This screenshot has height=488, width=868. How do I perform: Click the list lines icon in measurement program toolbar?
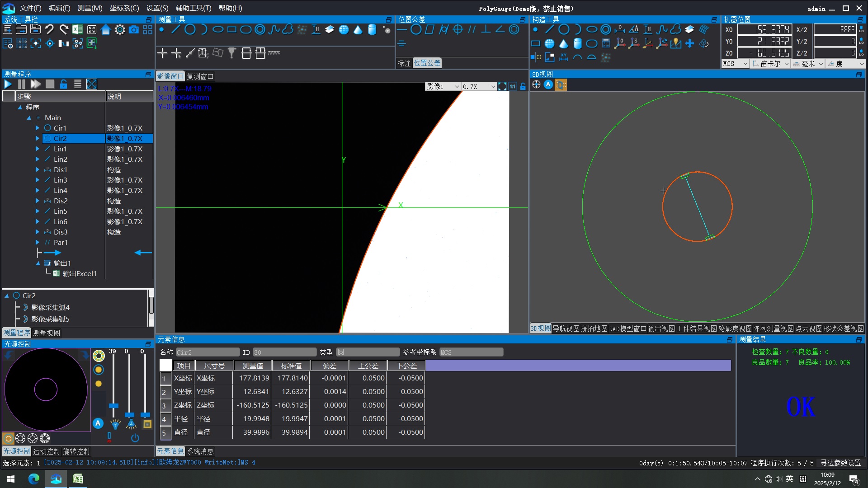coord(78,84)
